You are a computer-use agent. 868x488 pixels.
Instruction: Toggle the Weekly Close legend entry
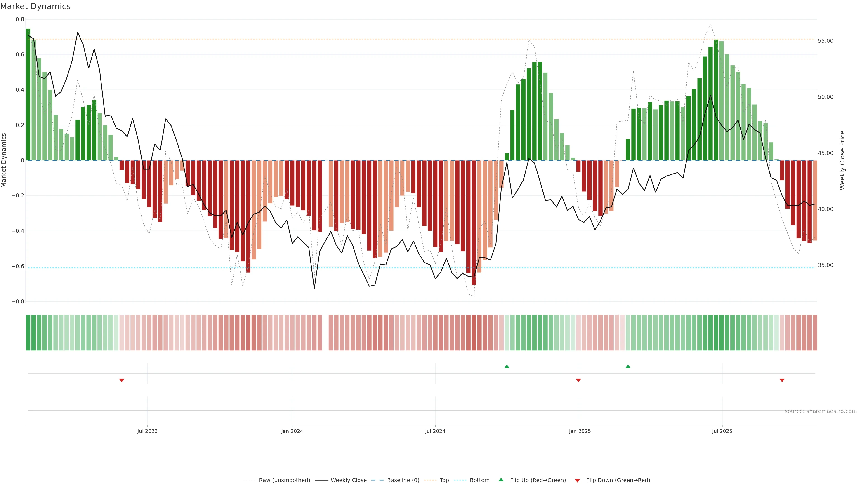[348, 480]
